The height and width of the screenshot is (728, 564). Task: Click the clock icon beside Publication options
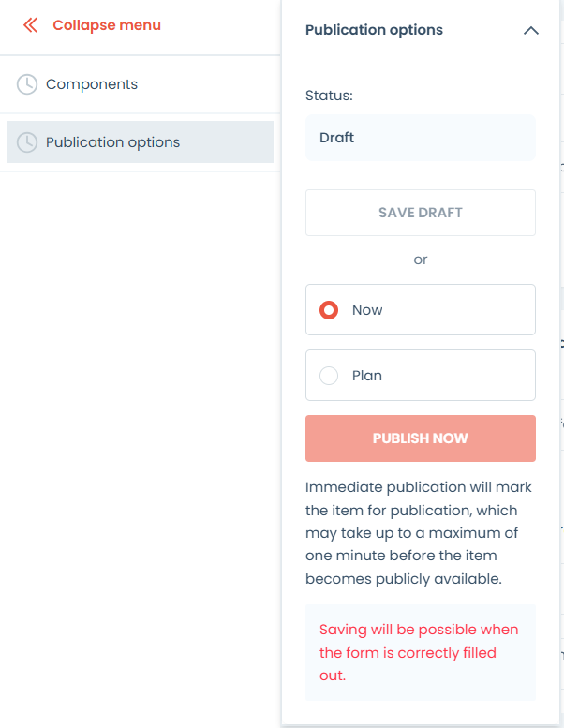tap(27, 142)
